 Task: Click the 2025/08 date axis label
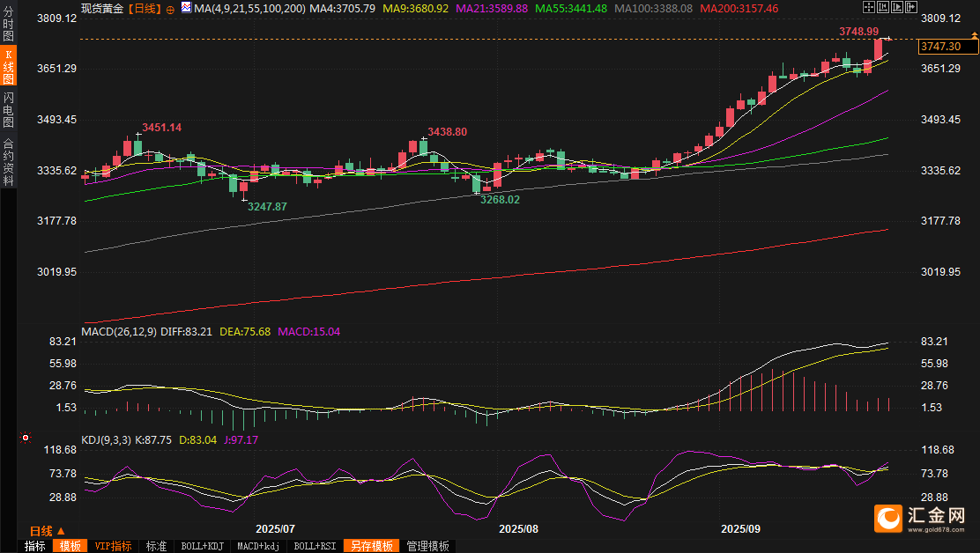pyautogui.click(x=518, y=528)
